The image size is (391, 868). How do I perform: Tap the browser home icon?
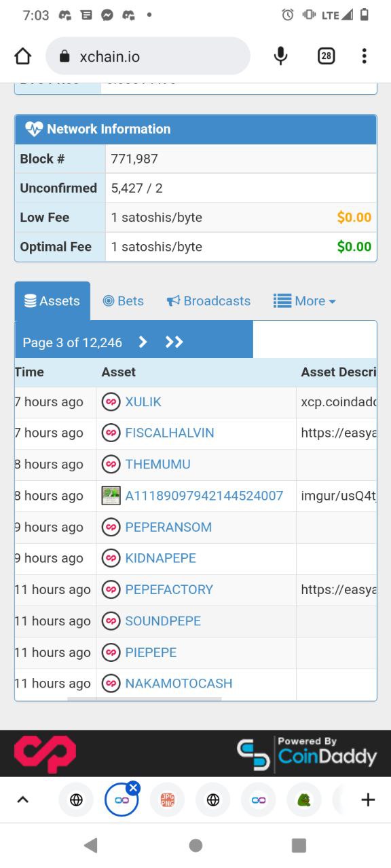[23, 56]
